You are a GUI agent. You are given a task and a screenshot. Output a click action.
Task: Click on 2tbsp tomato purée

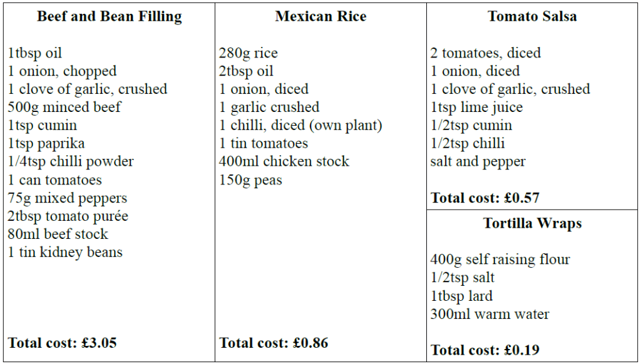pos(68,216)
